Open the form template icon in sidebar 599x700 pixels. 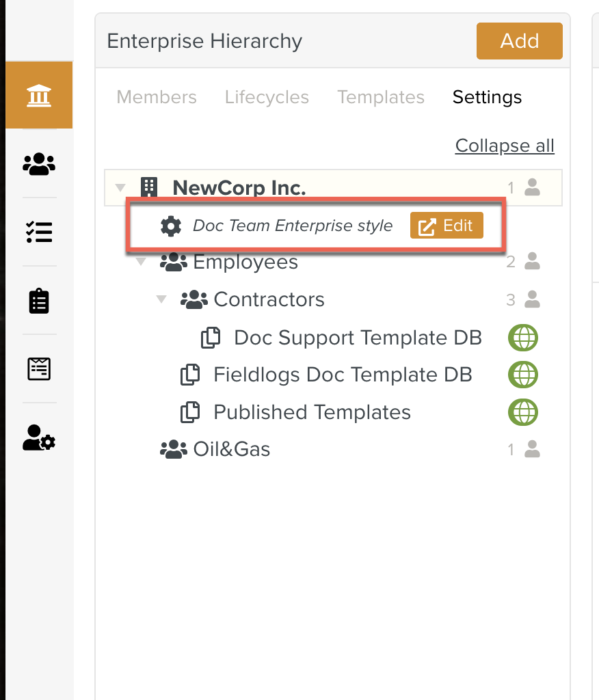(39, 369)
